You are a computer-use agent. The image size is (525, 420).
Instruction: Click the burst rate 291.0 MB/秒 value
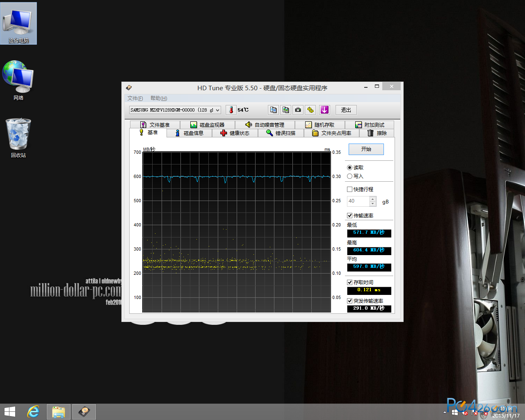click(x=369, y=308)
